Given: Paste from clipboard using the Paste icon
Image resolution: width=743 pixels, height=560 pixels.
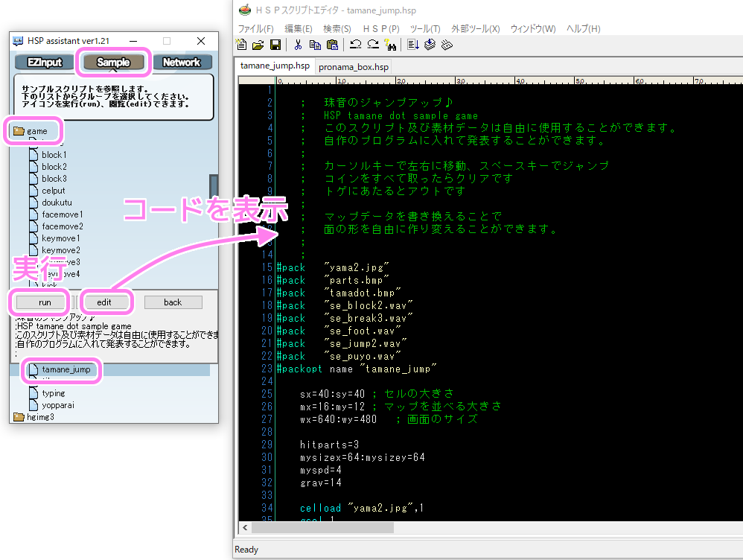Looking at the screenshot, I should coord(334,45).
